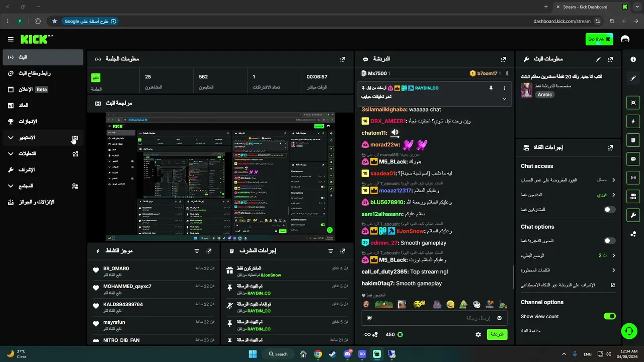Filter the activity feed list
The height and width of the screenshot is (362, 644).
tap(197, 251)
